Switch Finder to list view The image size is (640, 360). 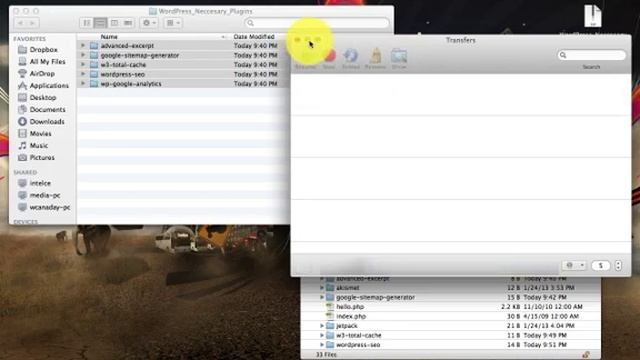[x=100, y=23]
